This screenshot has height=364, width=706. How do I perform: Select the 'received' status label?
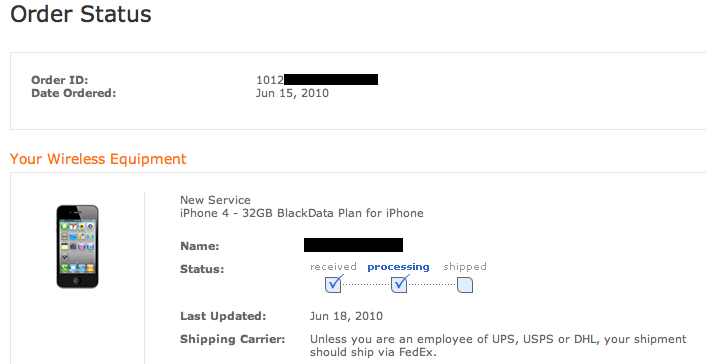pyautogui.click(x=333, y=267)
